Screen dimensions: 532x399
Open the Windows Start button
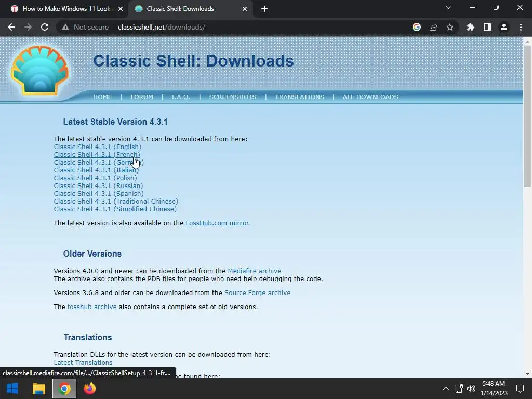point(12,389)
